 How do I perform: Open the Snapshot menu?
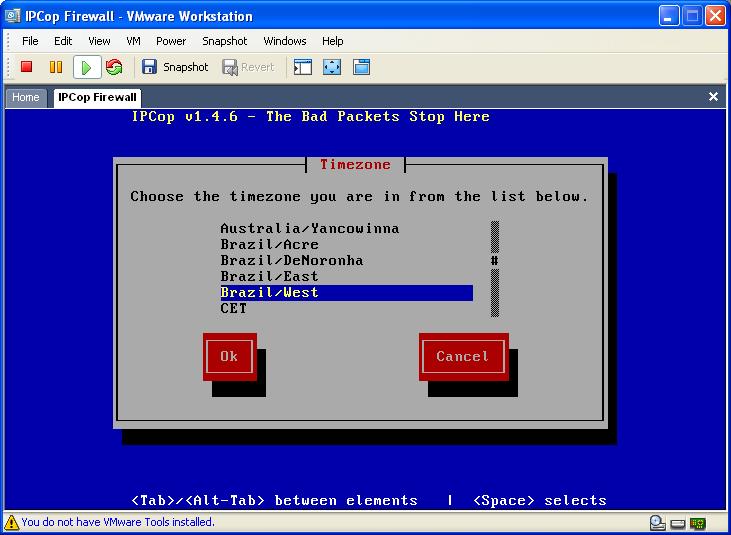pyautogui.click(x=225, y=41)
